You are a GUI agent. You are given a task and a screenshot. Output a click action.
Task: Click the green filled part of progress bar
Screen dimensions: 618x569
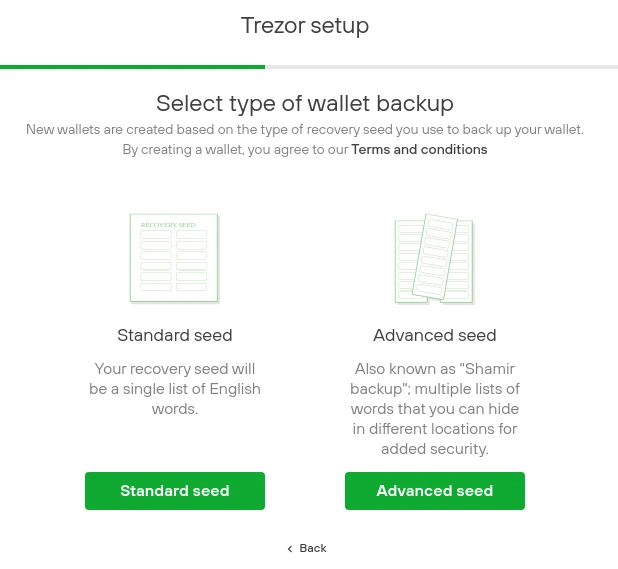point(130,67)
